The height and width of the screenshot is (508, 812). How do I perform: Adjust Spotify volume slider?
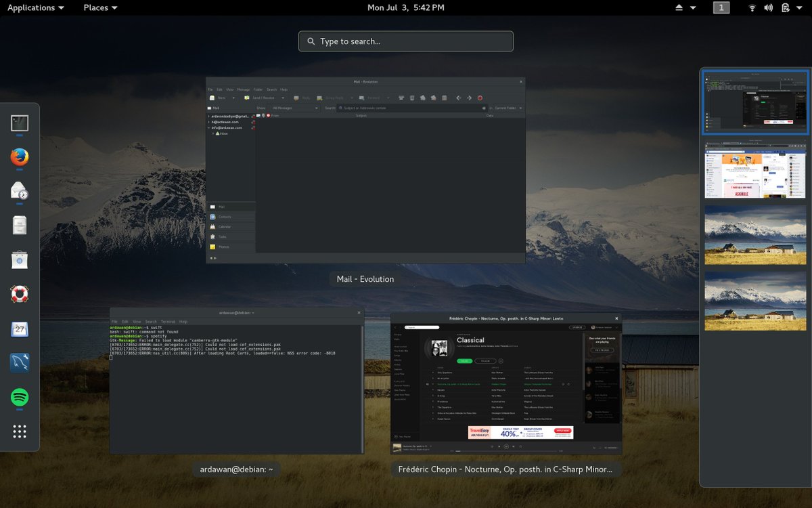(612, 448)
